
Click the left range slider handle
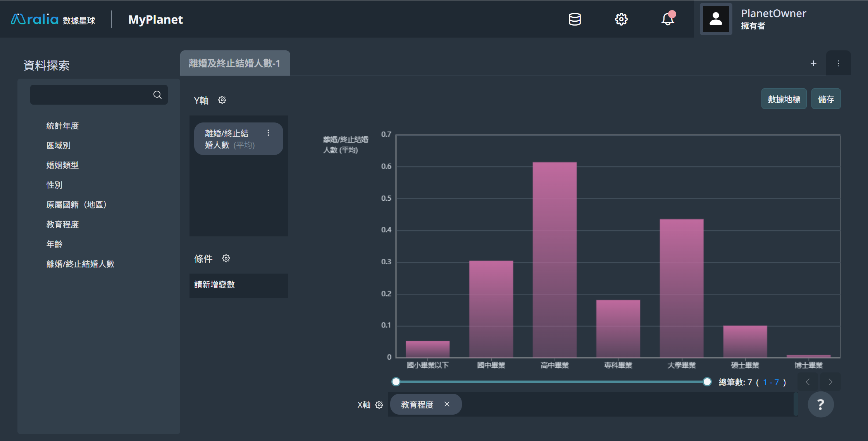(396, 382)
